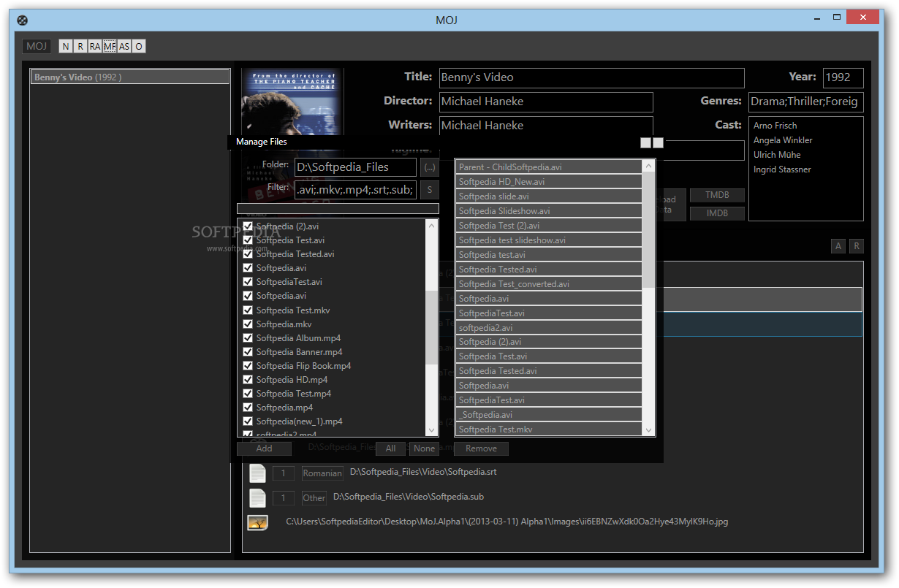Uncheck the Softpedia Flip Book.mp4 checkbox
Screen dimensions: 899x588
248,365
